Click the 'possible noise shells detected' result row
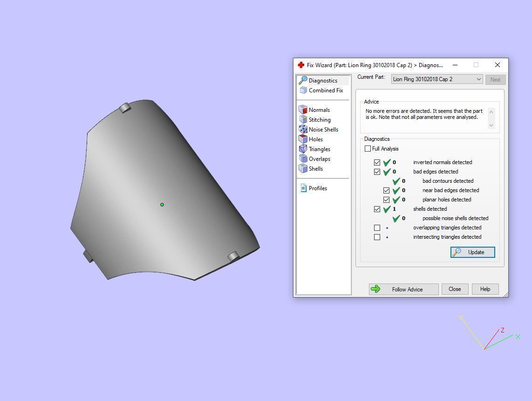The width and height of the screenshot is (532, 401). pos(440,218)
